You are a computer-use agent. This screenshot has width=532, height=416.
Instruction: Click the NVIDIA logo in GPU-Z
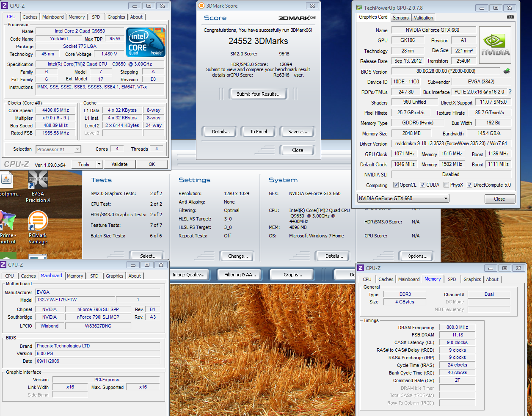pyautogui.click(x=495, y=45)
